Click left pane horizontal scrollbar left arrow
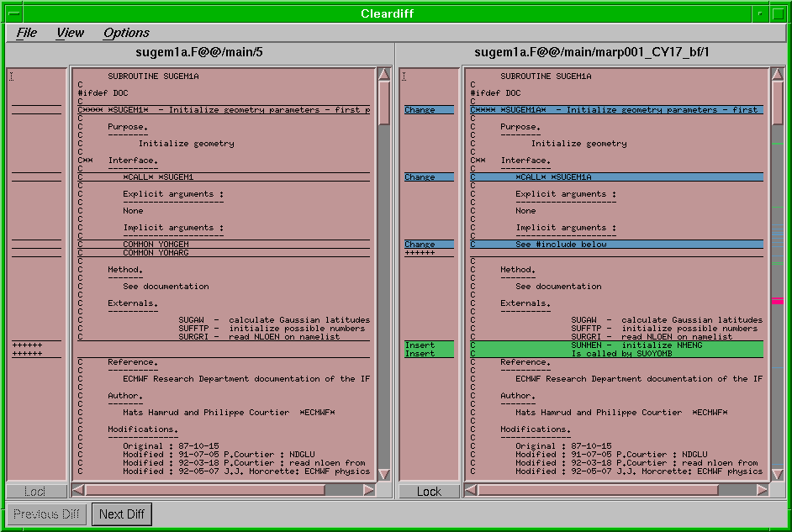This screenshot has width=792, height=532. [x=78, y=490]
